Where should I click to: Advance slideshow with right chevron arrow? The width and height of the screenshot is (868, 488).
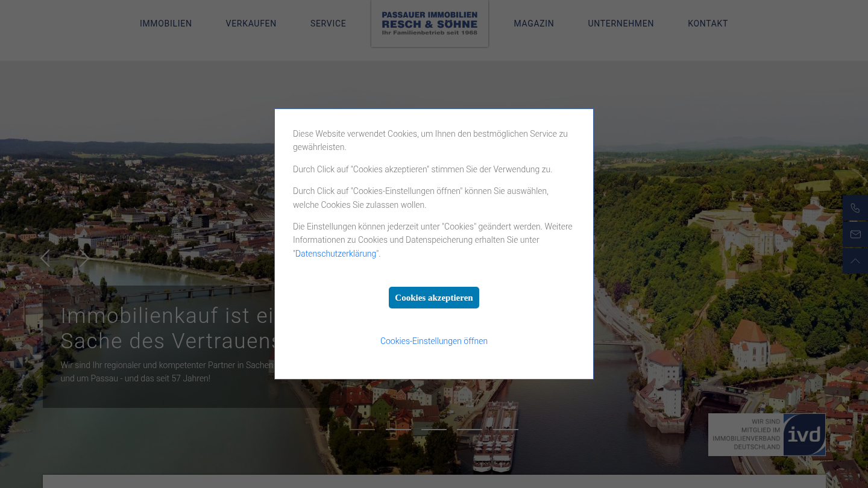[x=85, y=258]
